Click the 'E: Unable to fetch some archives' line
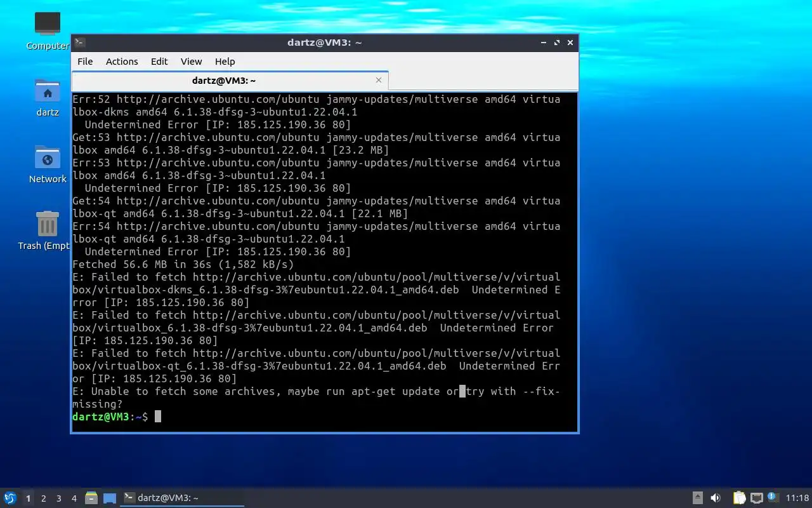812x508 pixels. coord(317,398)
